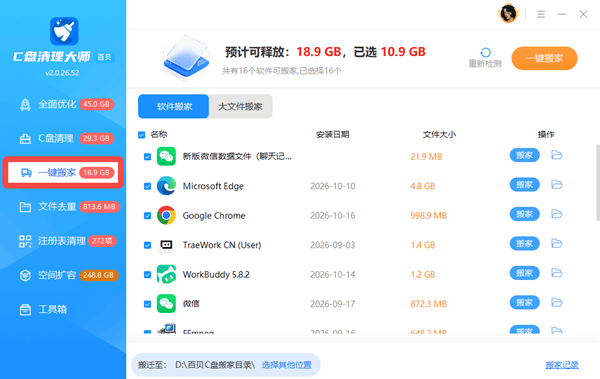Click the 重新检测 refresh icon
The height and width of the screenshot is (379, 600).
point(485,52)
